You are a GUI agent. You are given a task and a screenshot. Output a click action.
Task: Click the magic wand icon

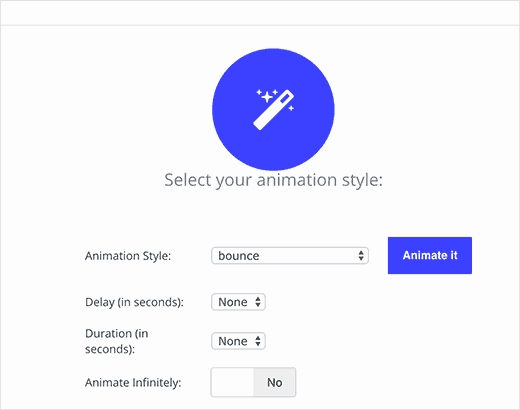274,109
